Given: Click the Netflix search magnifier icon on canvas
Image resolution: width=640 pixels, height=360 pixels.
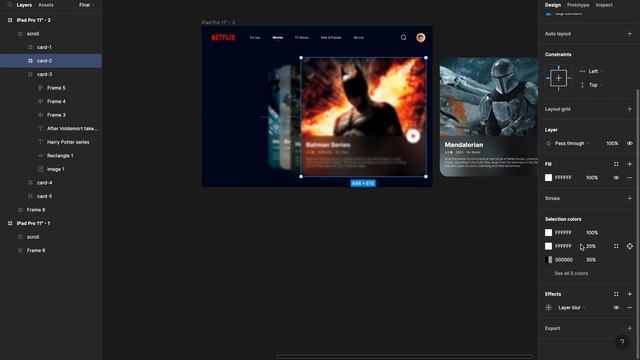Looking at the screenshot, I should pyautogui.click(x=403, y=38).
